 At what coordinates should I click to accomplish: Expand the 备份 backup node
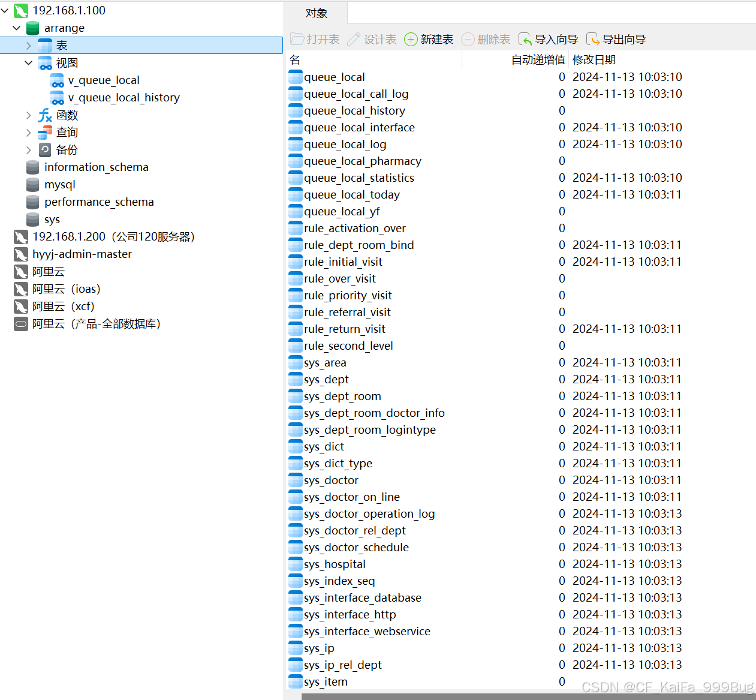click(28, 150)
